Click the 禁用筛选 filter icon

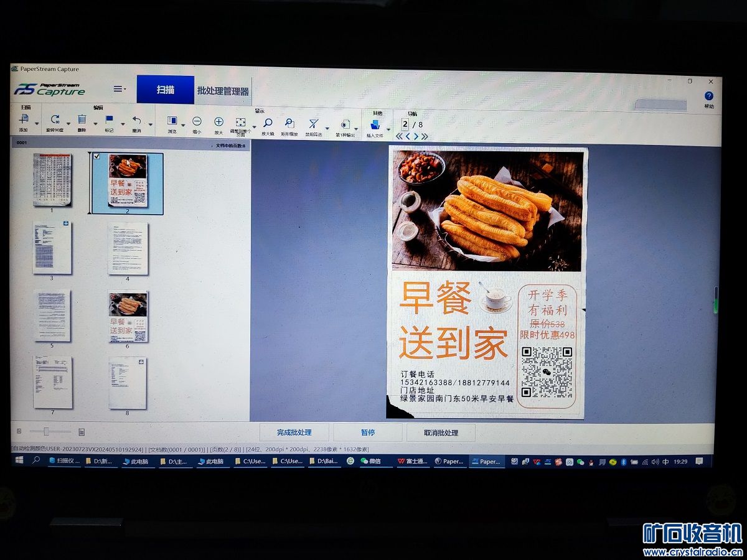pyautogui.click(x=314, y=123)
